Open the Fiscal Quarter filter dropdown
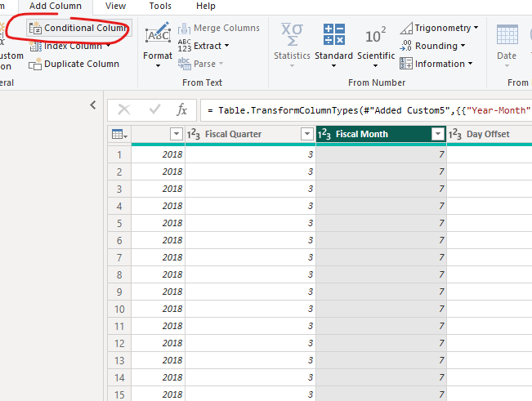Screen dimensions: 532x401 point(306,134)
